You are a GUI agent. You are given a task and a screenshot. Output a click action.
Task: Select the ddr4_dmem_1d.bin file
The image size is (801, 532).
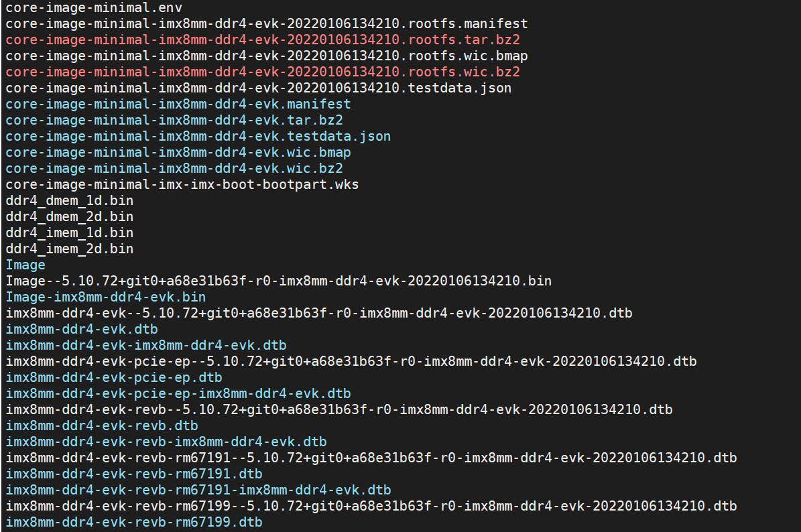click(x=70, y=200)
